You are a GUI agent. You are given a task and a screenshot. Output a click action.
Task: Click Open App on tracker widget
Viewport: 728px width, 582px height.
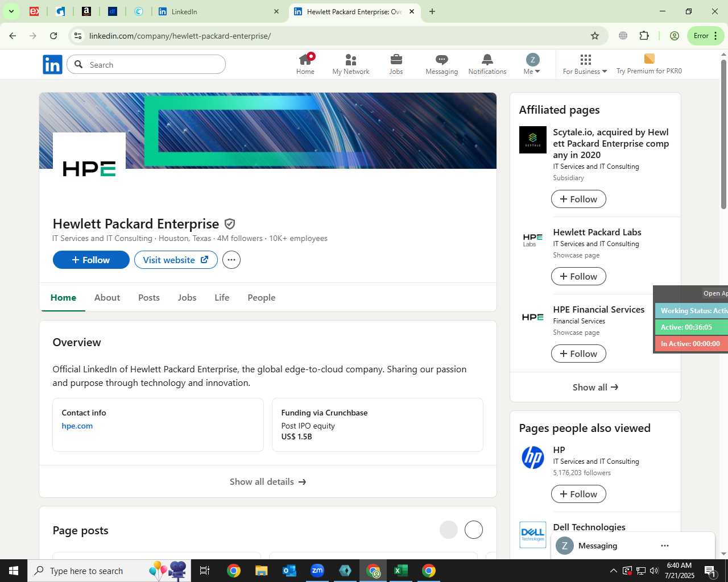pos(715,293)
